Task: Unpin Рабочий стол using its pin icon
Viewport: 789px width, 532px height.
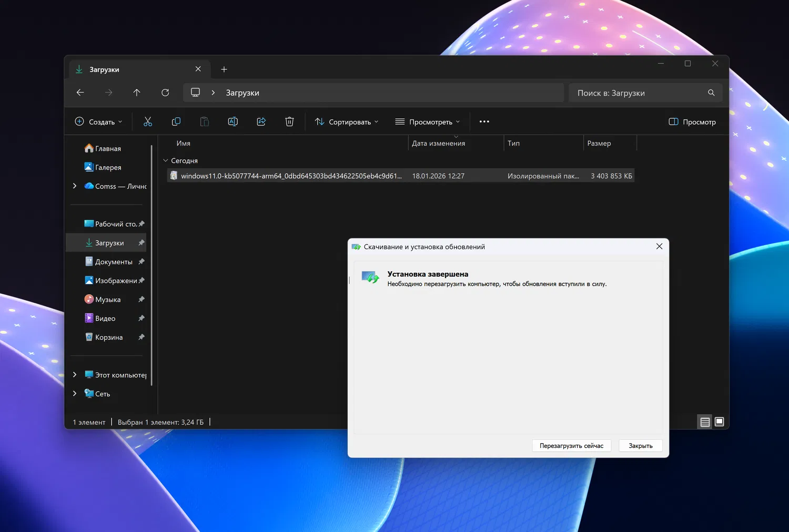Action: point(141,224)
